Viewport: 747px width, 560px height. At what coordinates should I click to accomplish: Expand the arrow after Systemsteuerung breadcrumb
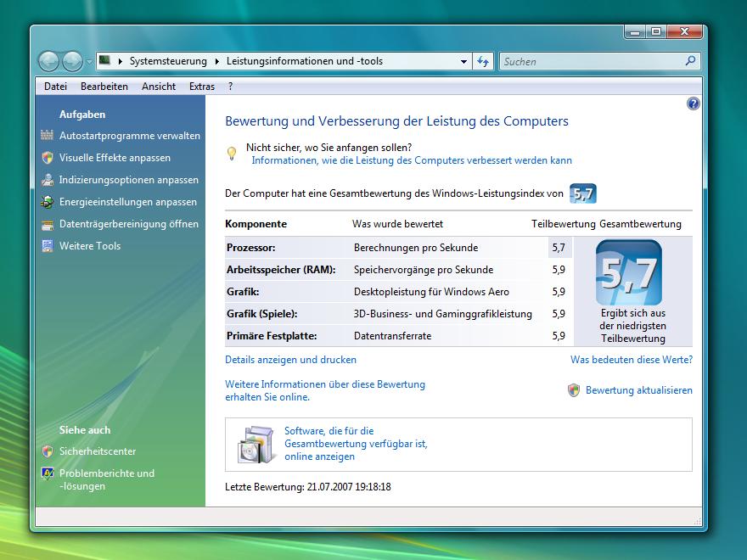pyautogui.click(x=217, y=61)
